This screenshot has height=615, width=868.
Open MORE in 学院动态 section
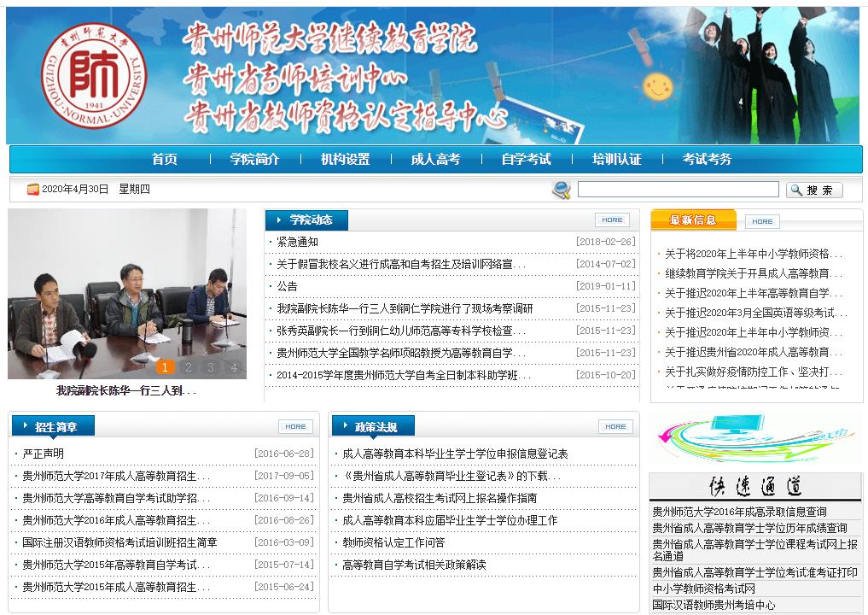[611, 220]
